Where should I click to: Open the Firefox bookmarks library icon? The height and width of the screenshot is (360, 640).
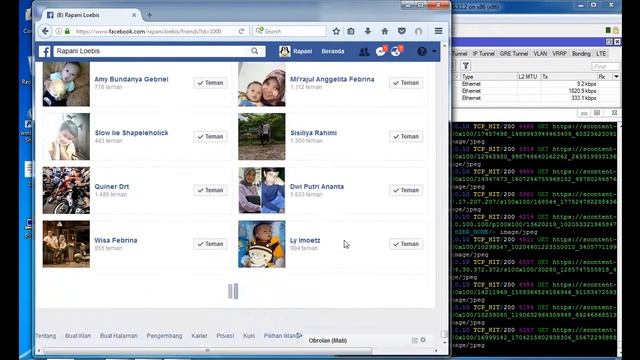click(x=351, y=31)
